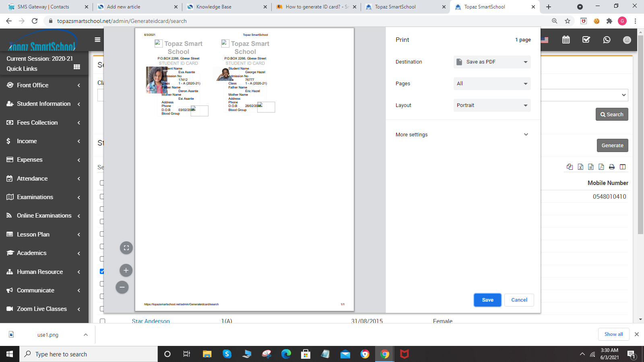Export student list to CSV icon
The width and height of the screenshot is (644, 362).
(x=591, y=167)
